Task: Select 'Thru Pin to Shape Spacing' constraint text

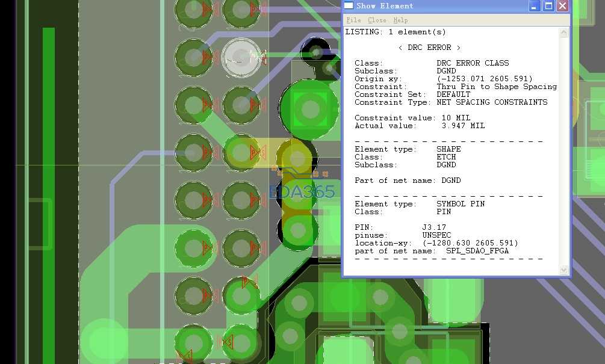Action: tap(497, 87)
